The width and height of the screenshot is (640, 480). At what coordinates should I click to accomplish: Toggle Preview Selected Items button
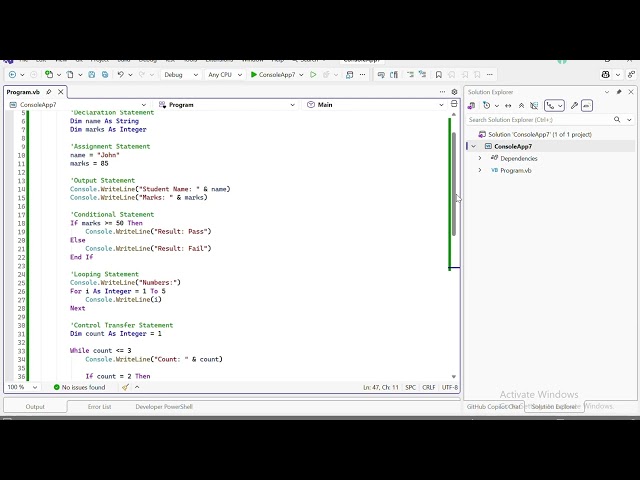point(587,106)
